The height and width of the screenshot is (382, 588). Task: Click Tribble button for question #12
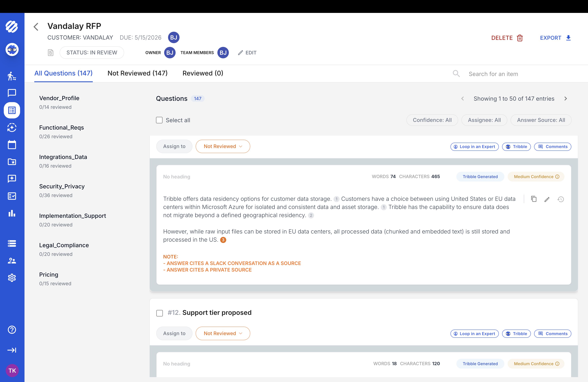pos(516,334)
